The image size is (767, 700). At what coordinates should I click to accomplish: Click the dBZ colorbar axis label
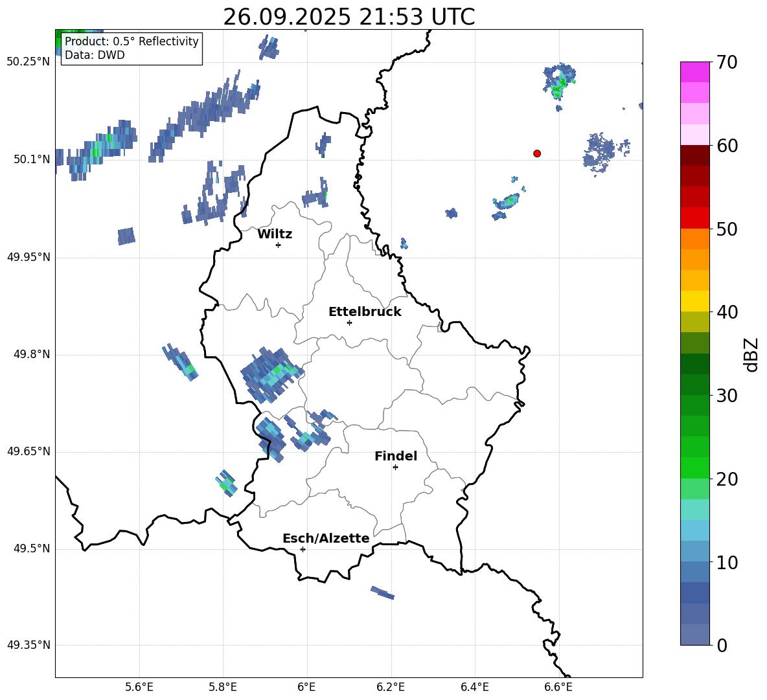[x=751, y=354]
